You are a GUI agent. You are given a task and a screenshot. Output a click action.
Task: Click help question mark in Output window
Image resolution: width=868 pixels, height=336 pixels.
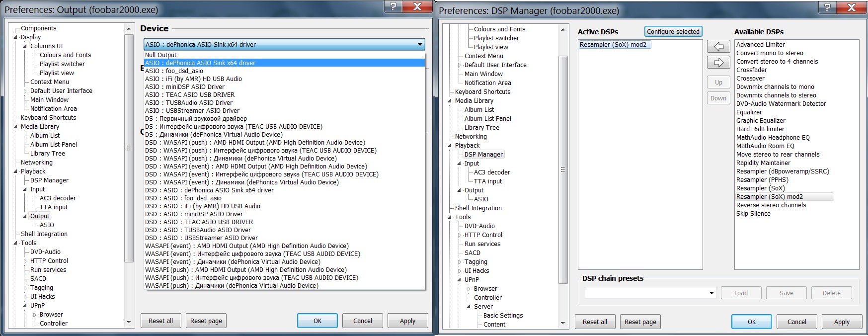click(393, 6)
